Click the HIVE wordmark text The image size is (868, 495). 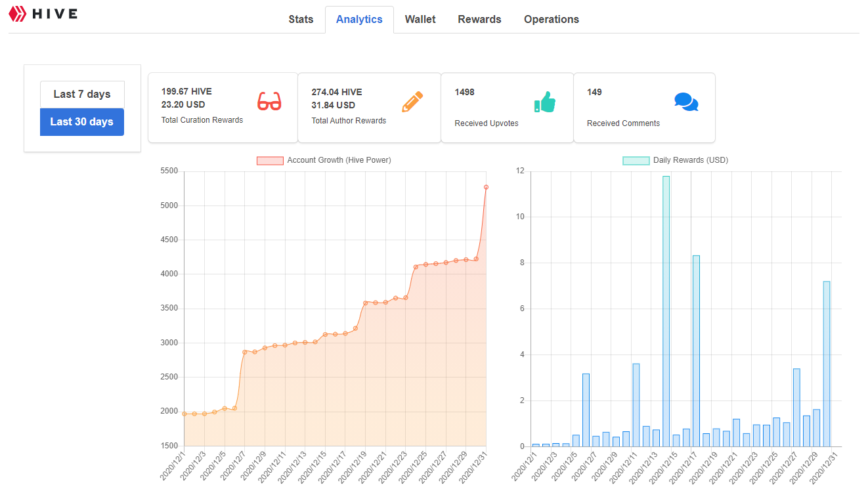[x=56, y=14]
